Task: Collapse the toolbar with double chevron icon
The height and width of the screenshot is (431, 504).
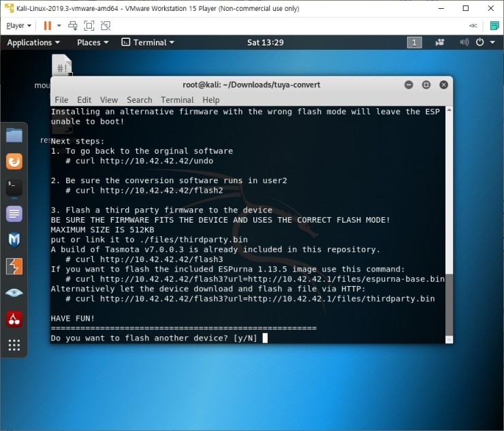Action: (473, 25)
